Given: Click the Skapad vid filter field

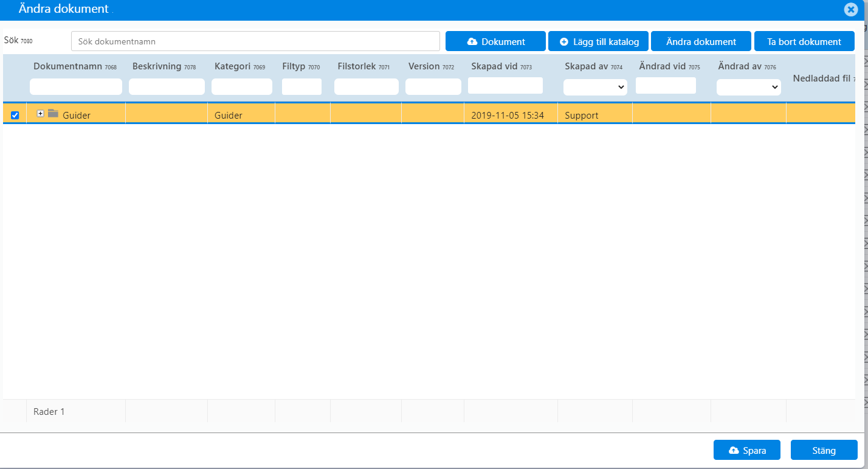Looking at the screenshot, I should [x=505, y=85].
